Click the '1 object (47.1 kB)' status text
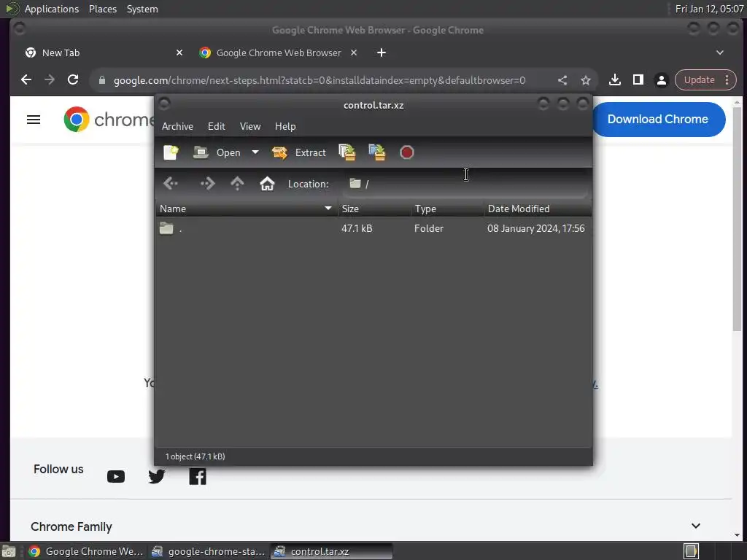 coord(196,456)
